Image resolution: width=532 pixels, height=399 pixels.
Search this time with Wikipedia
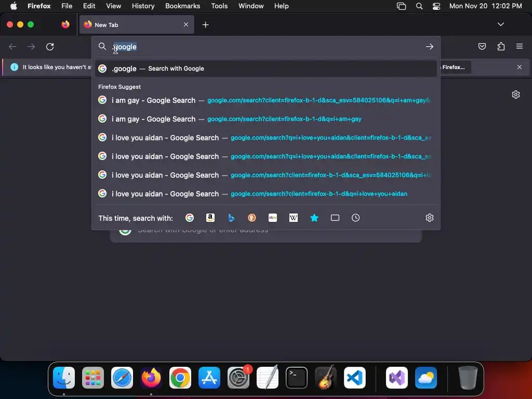coord(294,218)
